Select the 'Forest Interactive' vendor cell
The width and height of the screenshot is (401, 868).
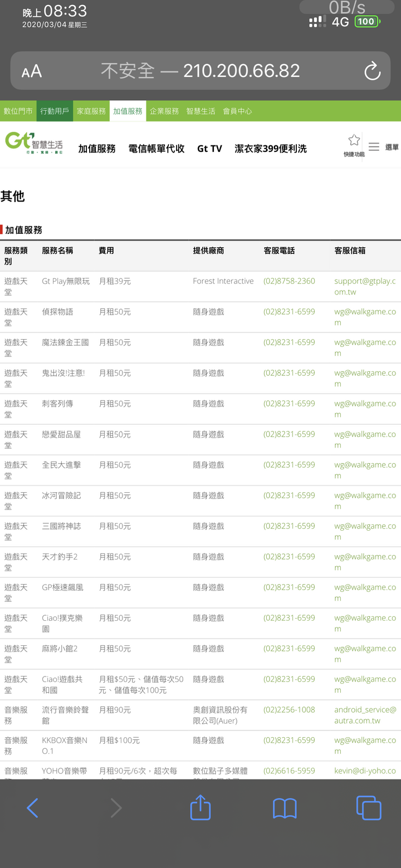pos(223,281)
